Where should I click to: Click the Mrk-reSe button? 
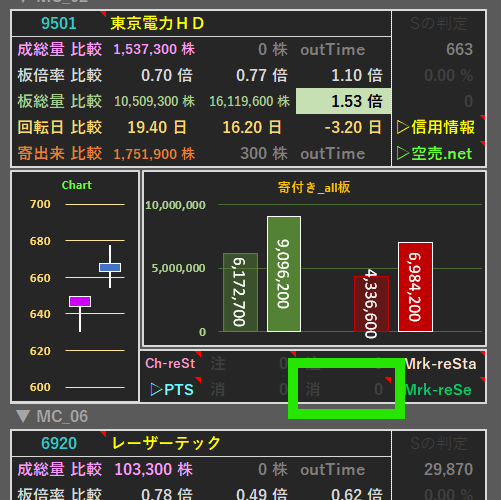[x=438, y=389]
